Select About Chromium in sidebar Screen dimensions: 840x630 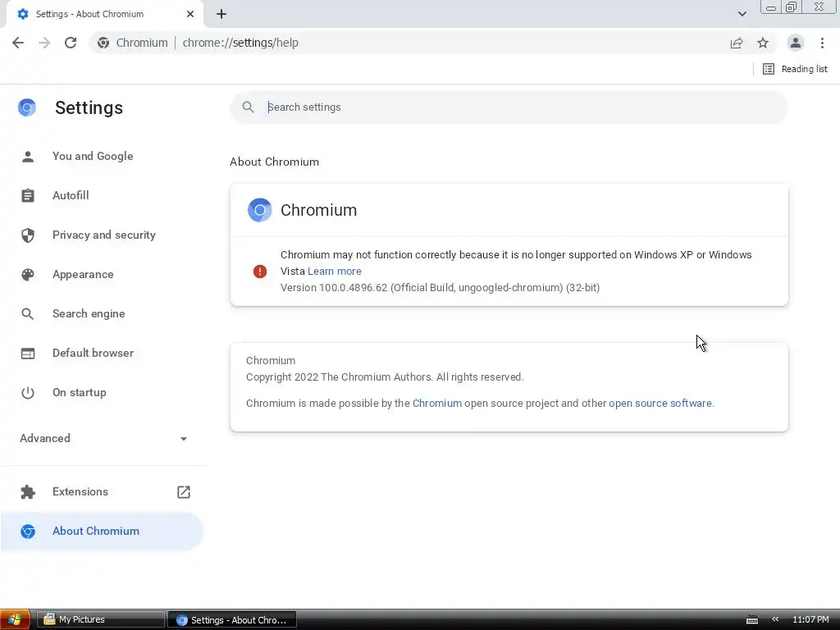(x=102, y=532)
